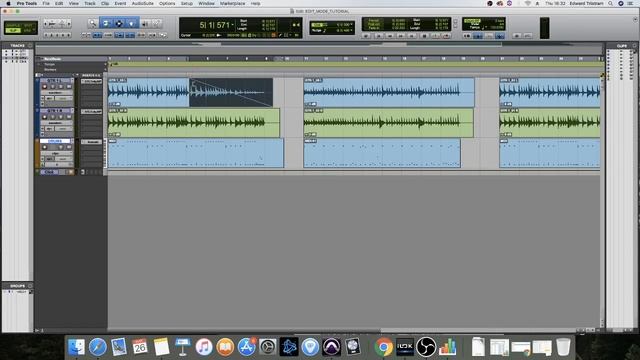This screenshot has height=360, width=640.
Task: Select the Grabber tool
Action: click(x=132, y=24)
